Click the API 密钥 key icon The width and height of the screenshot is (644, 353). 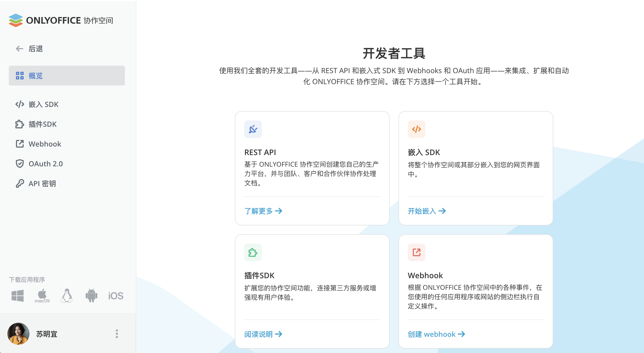pyautogui.click(x=20, y=183)
